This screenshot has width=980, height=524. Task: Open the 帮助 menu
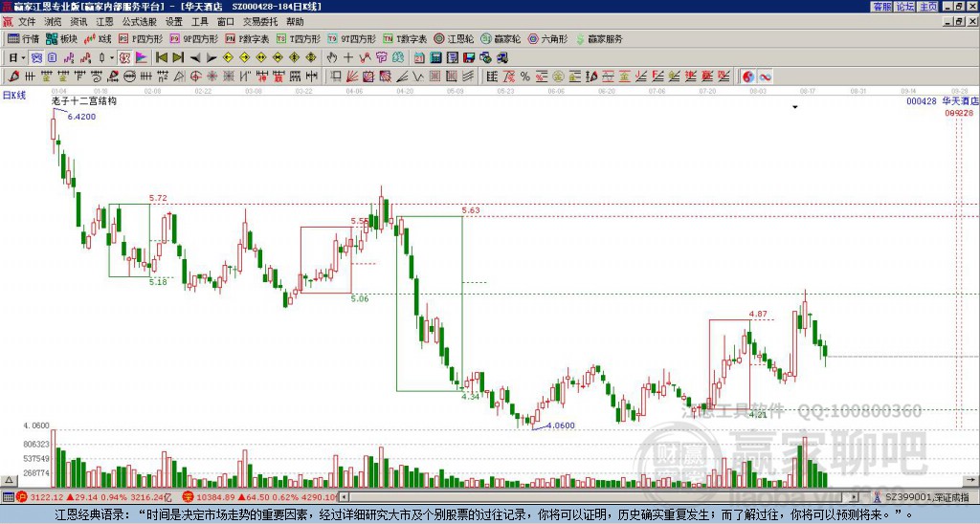pos(295,22)
